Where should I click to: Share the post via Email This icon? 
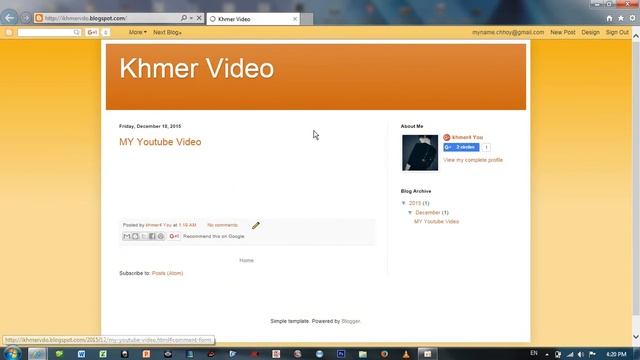[x=127, y=236]
